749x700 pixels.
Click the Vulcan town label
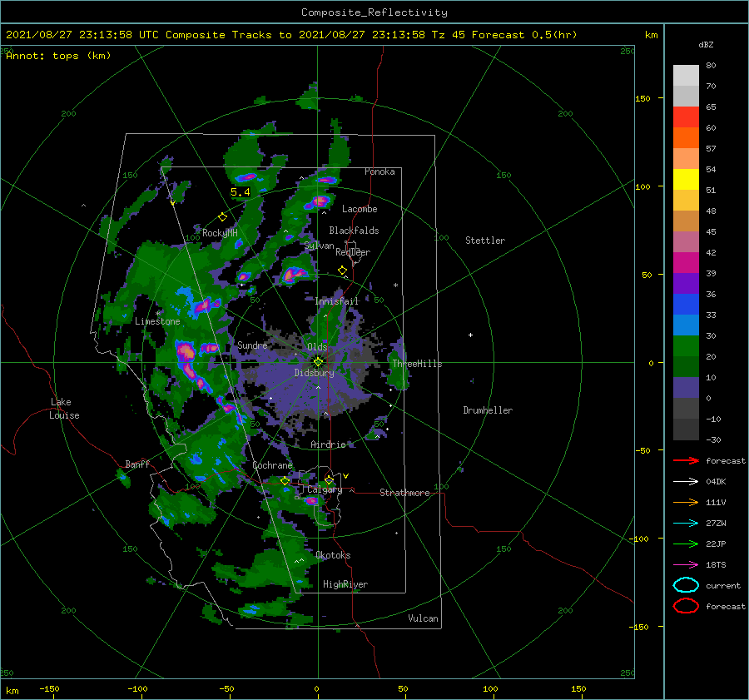click(423, 618)
